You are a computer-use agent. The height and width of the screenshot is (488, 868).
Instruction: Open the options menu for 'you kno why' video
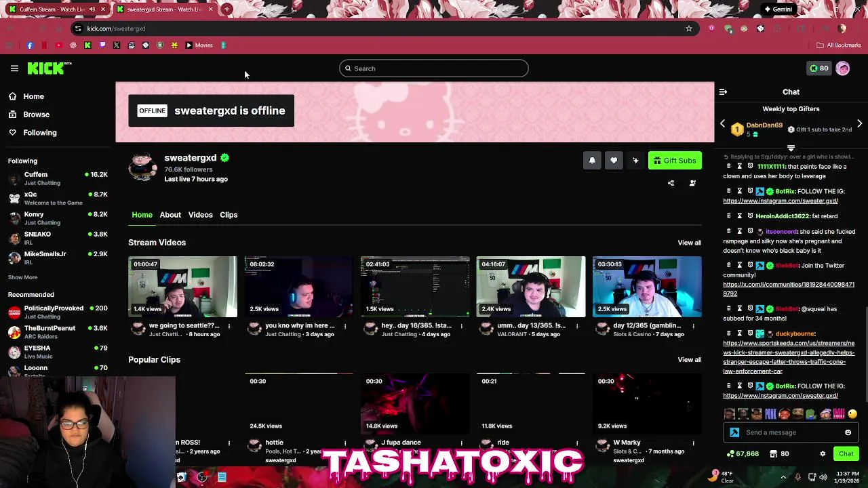(345, 326)
